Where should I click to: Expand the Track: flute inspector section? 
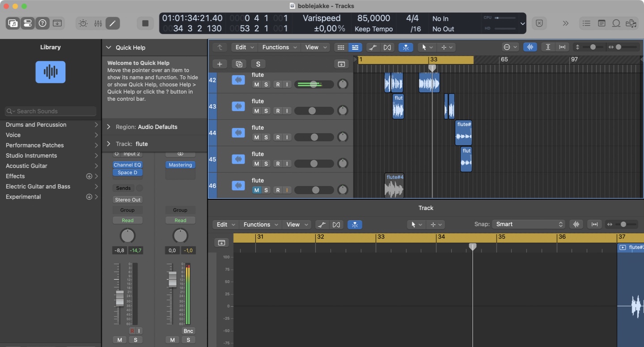[x=109, y=144]
